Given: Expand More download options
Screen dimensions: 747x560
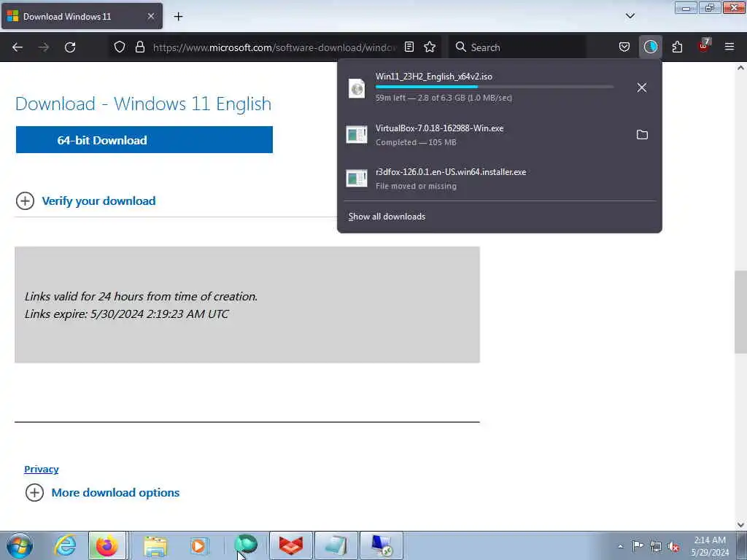Looking at the screenshot, I should point(102,492).
